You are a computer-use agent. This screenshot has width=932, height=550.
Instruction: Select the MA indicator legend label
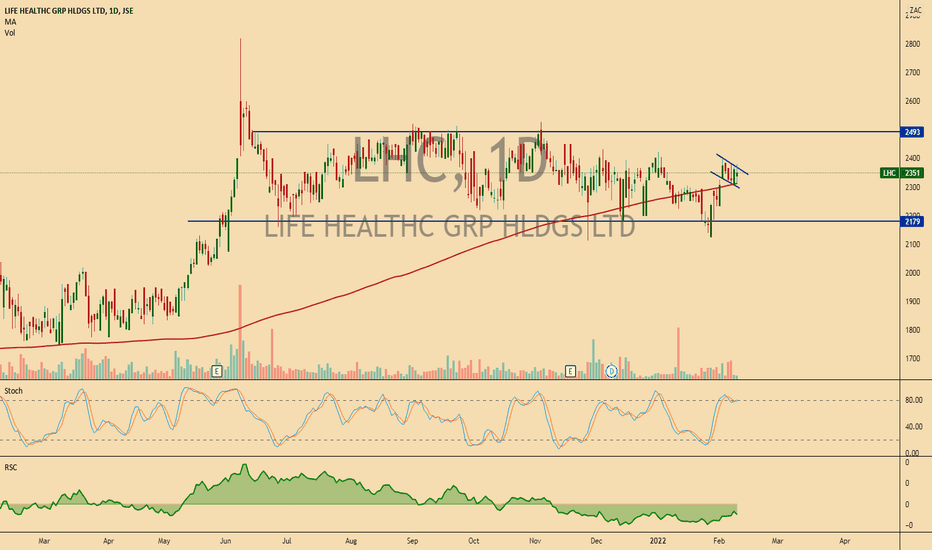pos(10,22)
